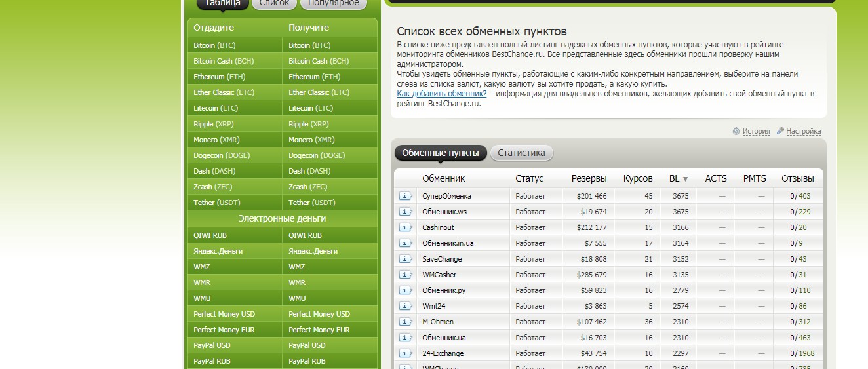The width and height of the screenshot is (868, 369).
Task: Select Monero (XMR) in Получите column
Action: point(330,140)
